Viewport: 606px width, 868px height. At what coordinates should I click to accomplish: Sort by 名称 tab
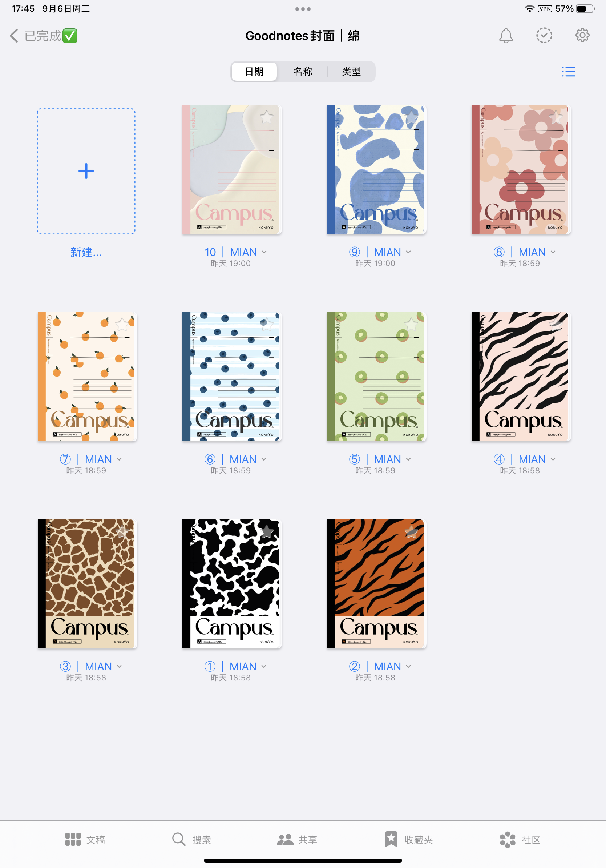tap(303, 72)
